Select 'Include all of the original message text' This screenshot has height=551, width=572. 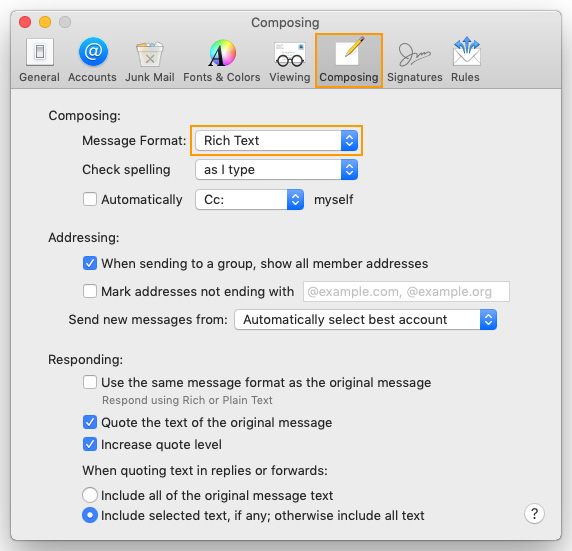[x=90, y=495]
